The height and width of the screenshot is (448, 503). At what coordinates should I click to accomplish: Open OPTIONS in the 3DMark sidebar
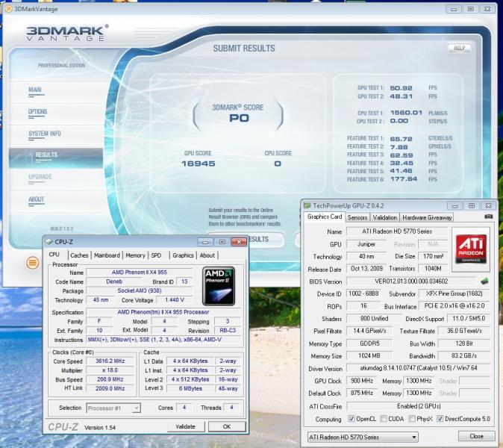click(x=37, y=112)
